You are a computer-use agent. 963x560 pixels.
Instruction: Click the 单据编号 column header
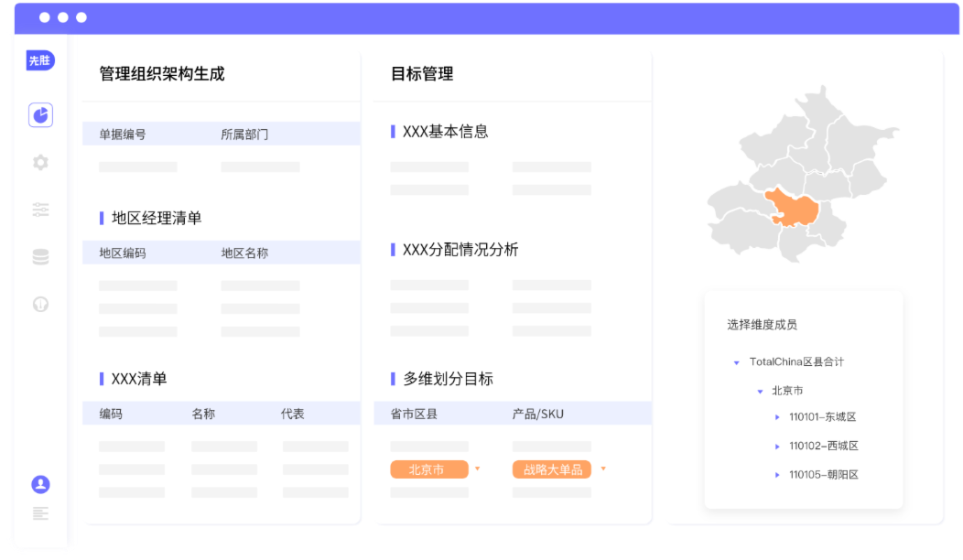click(x=123, y=135)
